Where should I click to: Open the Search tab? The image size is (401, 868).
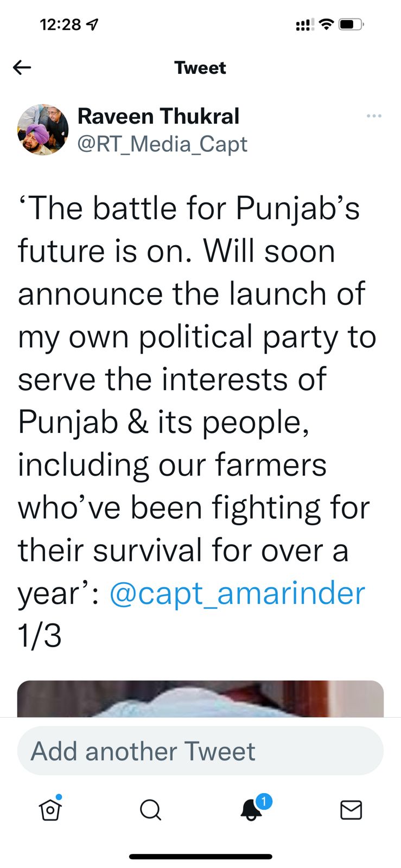click(x=150, y=810)
